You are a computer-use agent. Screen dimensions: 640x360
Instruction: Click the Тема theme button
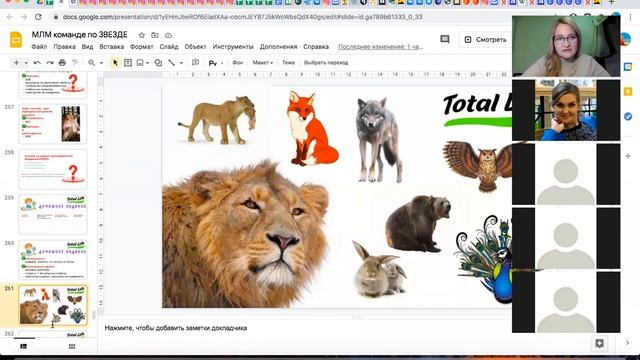click(x=288, y=62)
